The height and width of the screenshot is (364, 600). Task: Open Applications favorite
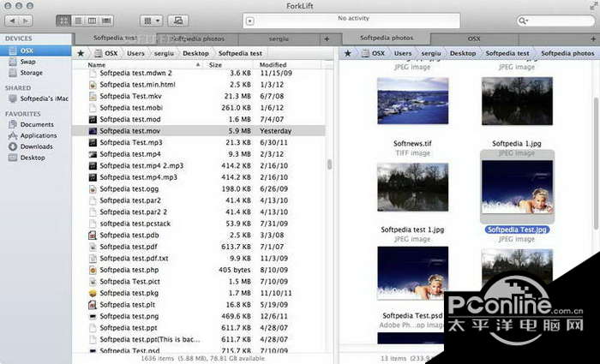click(x=36, y=135)
